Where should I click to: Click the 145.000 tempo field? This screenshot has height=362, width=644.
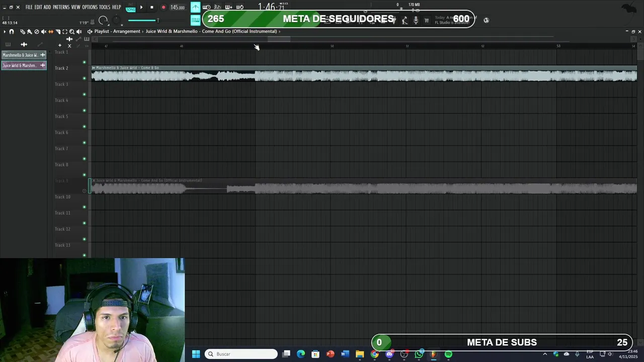point(178,8)
